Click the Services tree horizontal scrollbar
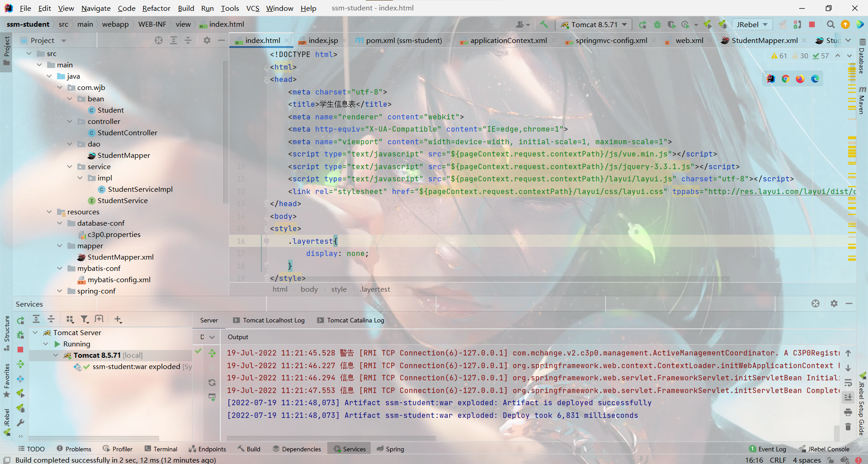This screenshot has width=868, height=464. [94, 438]
